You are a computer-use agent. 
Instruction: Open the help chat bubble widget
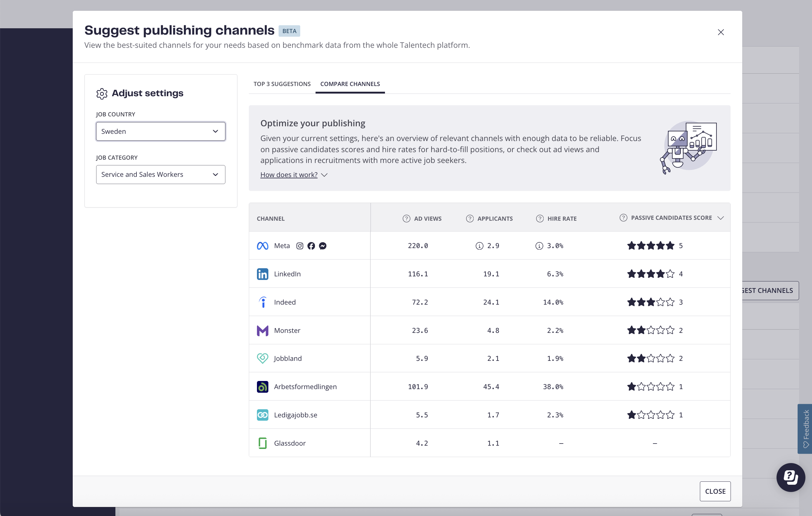click(x=790, y=477)
